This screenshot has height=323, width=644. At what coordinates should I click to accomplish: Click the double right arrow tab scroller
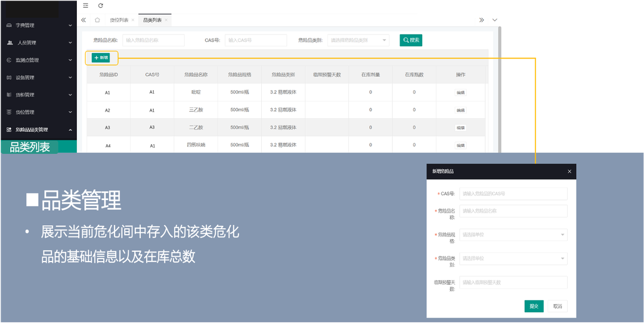pyautogui.click(x=481, y=20)
